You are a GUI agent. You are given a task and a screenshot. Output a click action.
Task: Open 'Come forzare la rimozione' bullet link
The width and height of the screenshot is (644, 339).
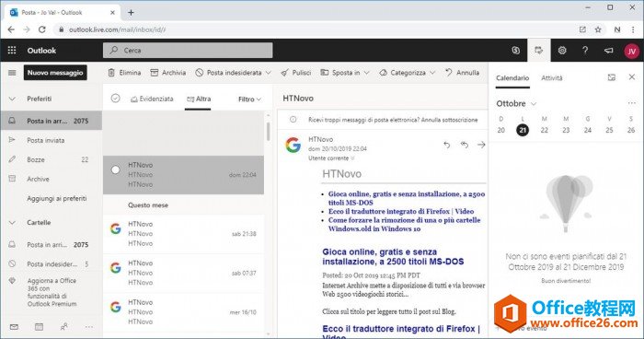[x=404, y=224]
